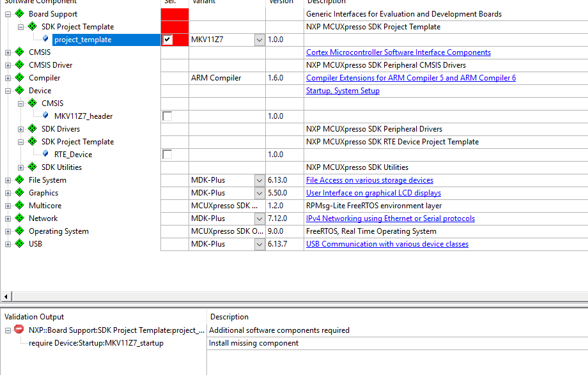Image resolution: width=588 pixels, height=375 pixels.
Task: Open the Graphics MDK-Plus variant dropdown
Action: click(x=259, y=193)
